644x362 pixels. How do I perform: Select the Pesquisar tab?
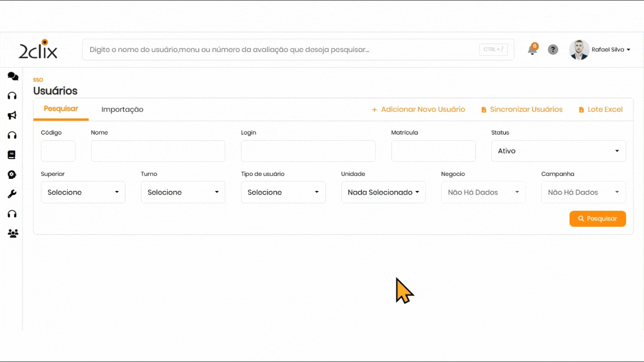point(61,109)
